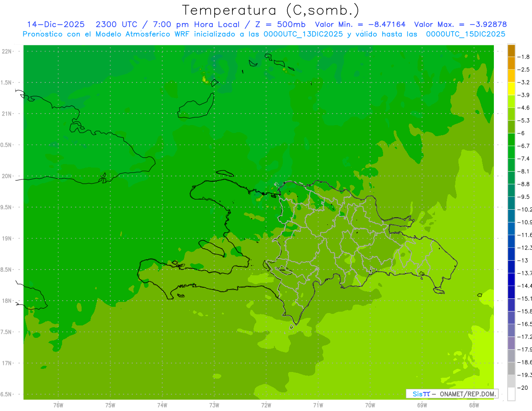Image resolution: width=532 pixels, height=411 pixels.
Task: Click the 22N latitude axis label
Action: (x=7, y=51)
